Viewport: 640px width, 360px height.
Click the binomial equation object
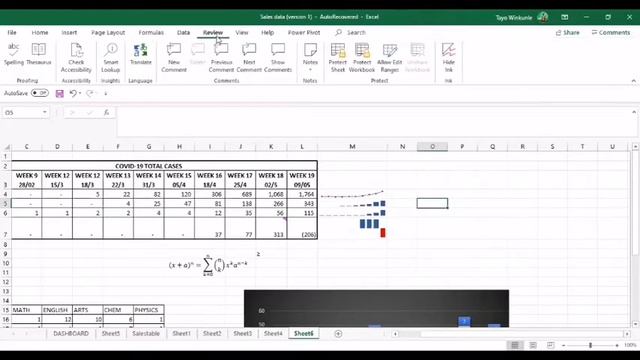208,265
